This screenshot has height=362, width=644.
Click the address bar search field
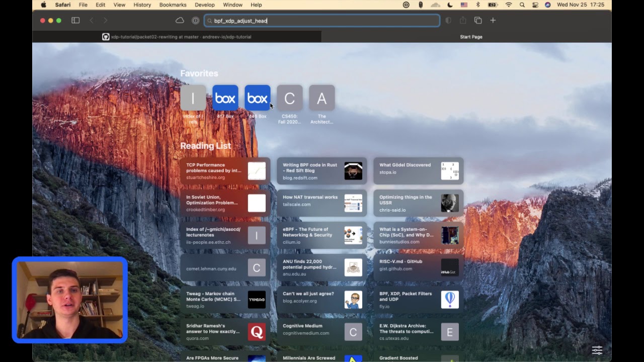322,21
